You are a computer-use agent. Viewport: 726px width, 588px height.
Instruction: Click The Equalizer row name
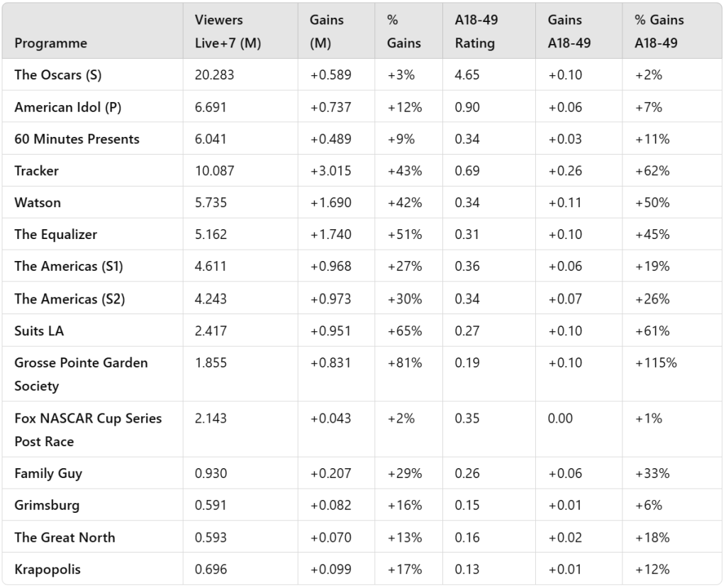click(56, 235)
